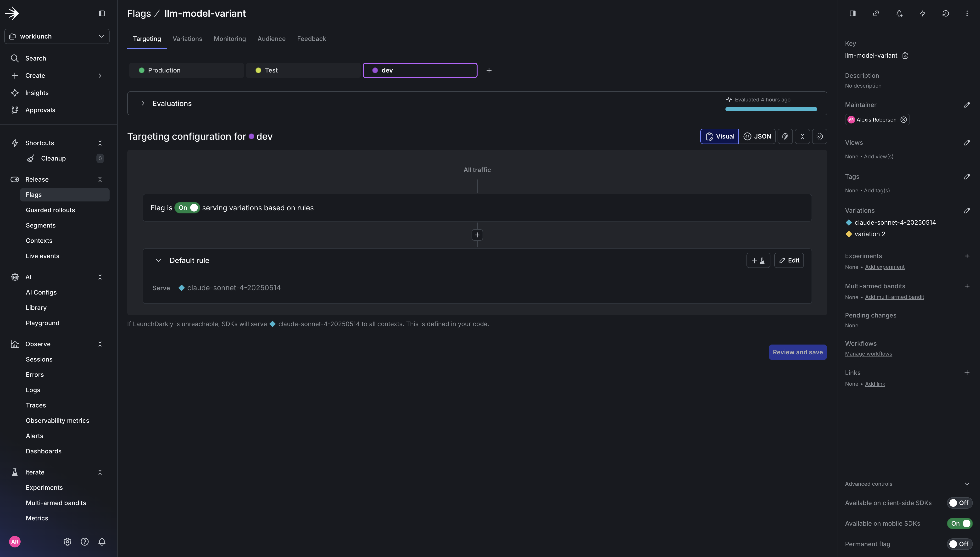
Task: Turn off the flag On toggle
Action: 187,208
